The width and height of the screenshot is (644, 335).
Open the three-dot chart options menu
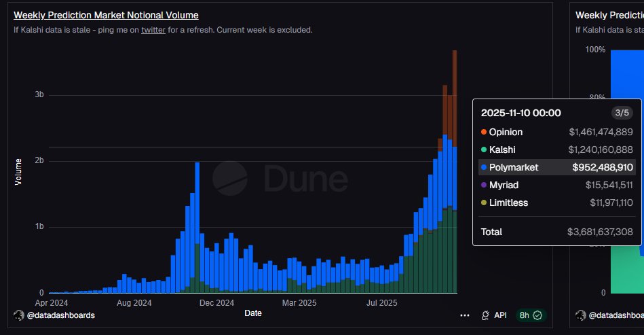[x=465, y=315]
